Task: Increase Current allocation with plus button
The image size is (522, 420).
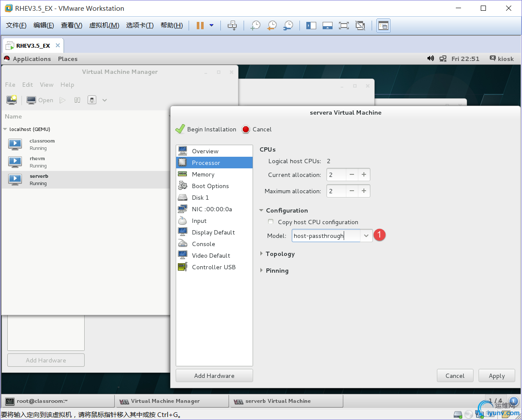Action: (x=363, y=175)
